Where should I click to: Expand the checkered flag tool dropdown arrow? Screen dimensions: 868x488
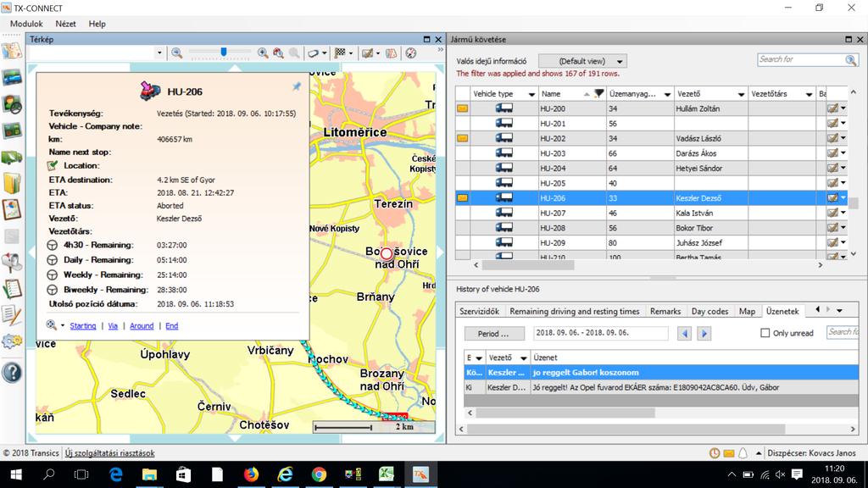[x=351, y=53]
